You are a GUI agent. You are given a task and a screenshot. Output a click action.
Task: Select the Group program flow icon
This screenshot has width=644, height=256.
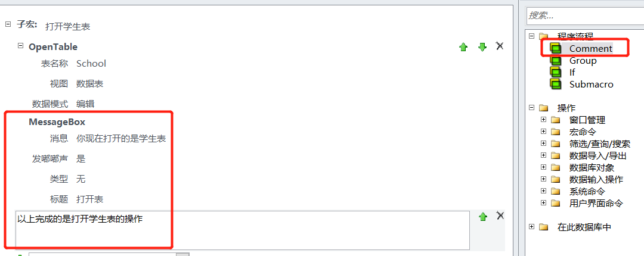556,60
